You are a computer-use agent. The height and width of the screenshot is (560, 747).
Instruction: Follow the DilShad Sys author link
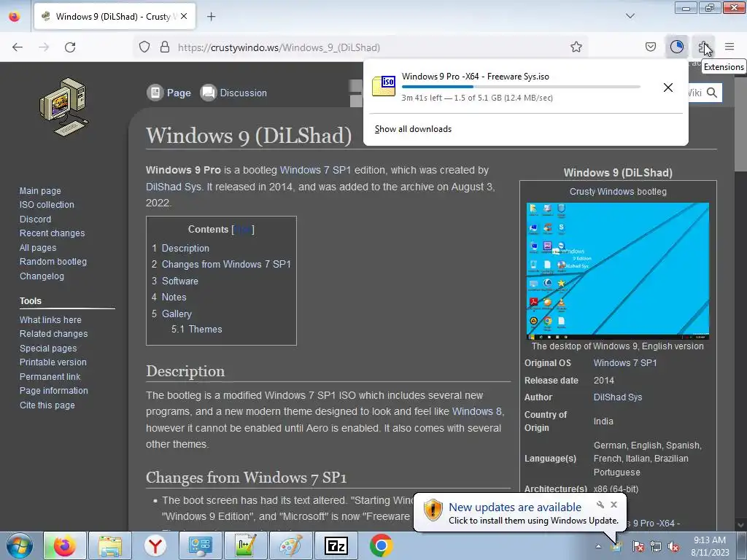pos(618,397)
